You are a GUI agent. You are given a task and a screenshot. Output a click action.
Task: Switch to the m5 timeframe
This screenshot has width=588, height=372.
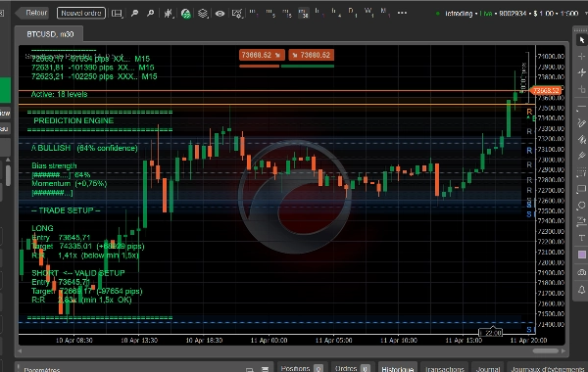(270, 13)
